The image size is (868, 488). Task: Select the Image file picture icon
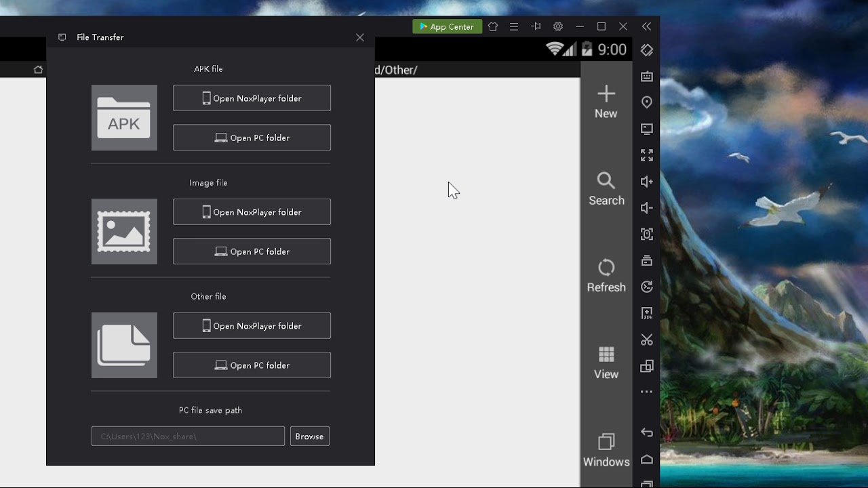[124, 232]
